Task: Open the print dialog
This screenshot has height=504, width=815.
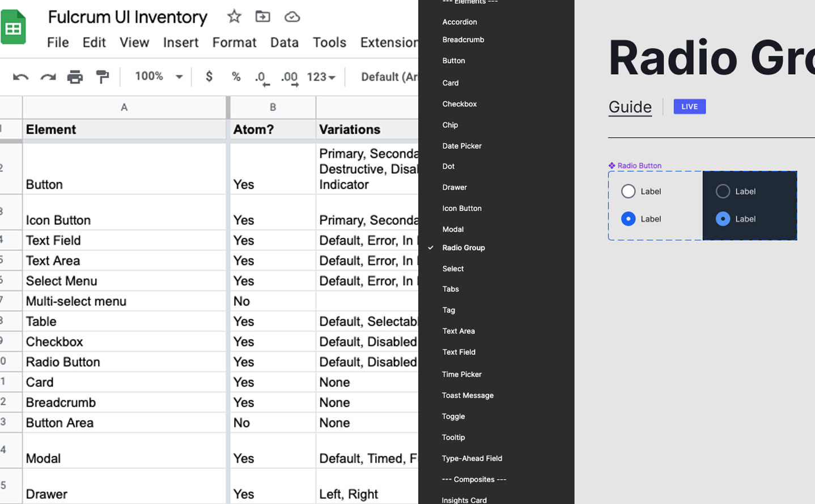Action: pyautogui.click(x=74, y=76)
